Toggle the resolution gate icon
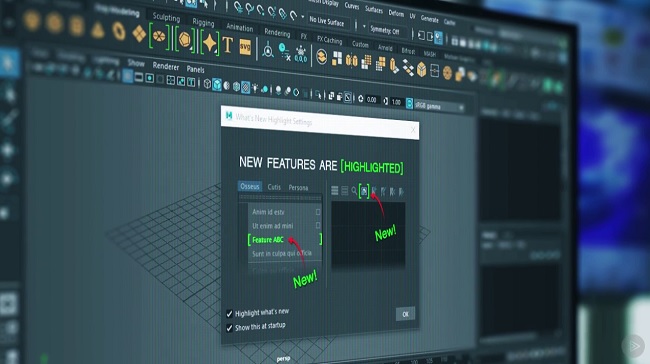This screenshot has width=650, height=364. pyautogui.click(x=149, y=78)
